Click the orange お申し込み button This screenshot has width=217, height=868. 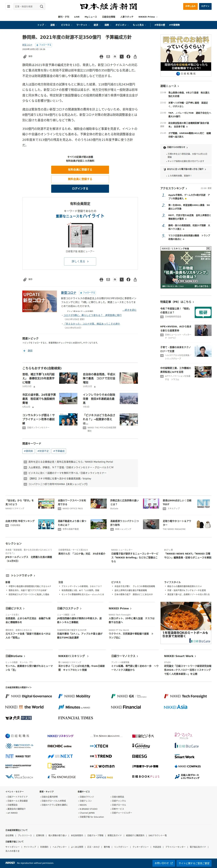191,6
